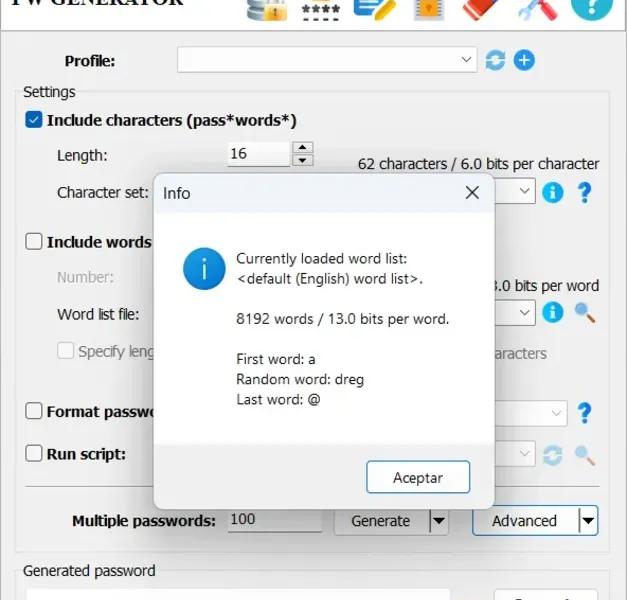The height and width of the screenshot is (600, 627).
Task: Click the key safe toolbar icon
Action: 429,10
